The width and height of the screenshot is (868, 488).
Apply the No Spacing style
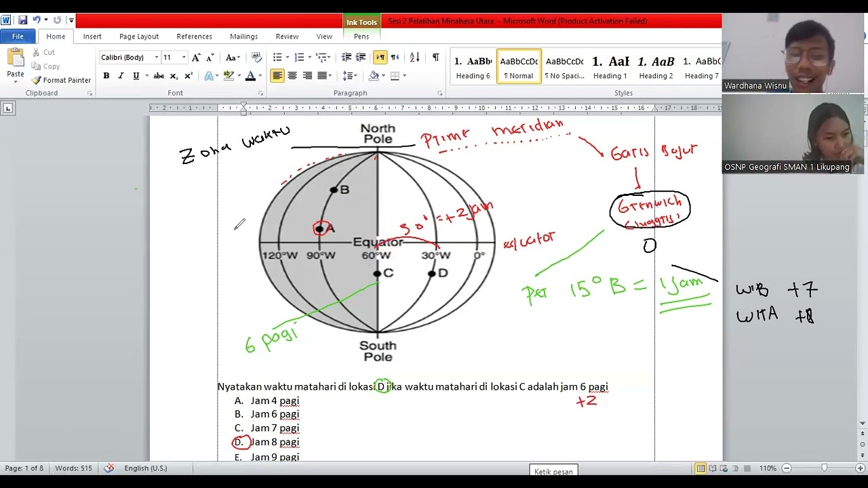tap(564, 67)
